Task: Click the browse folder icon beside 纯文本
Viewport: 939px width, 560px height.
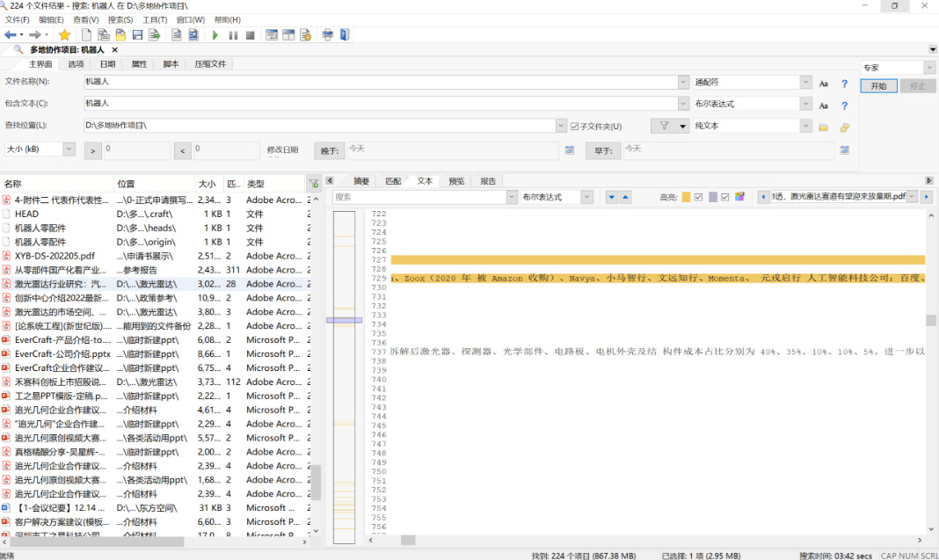Action: (x=824, y=127)
